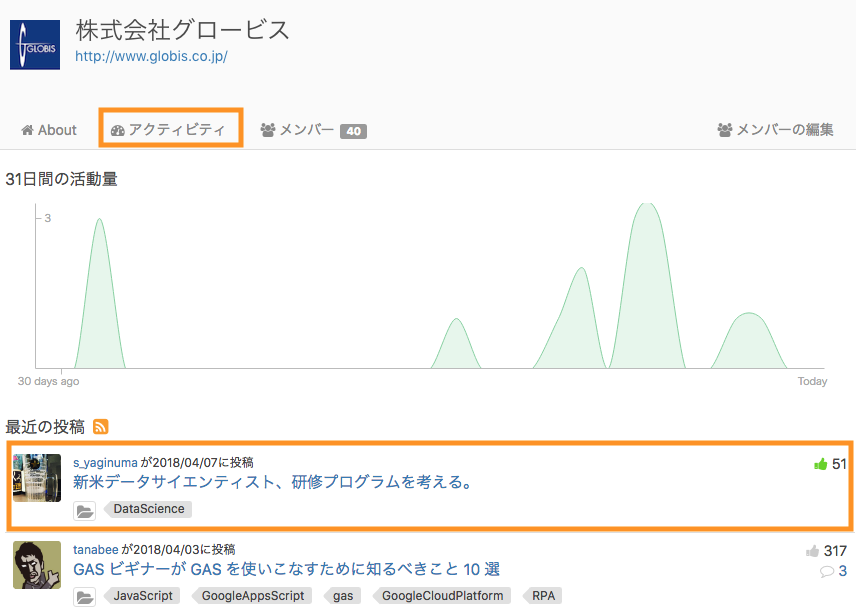Click the Globis company logo
This screenshot has height=616, width=856.
pyautogui.click(x=35, y=45)
